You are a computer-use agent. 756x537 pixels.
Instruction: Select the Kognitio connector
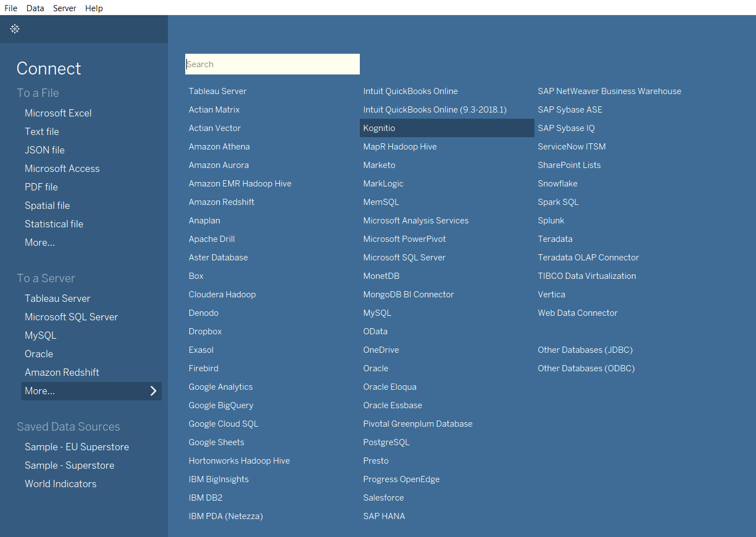(x=379, y=128)
